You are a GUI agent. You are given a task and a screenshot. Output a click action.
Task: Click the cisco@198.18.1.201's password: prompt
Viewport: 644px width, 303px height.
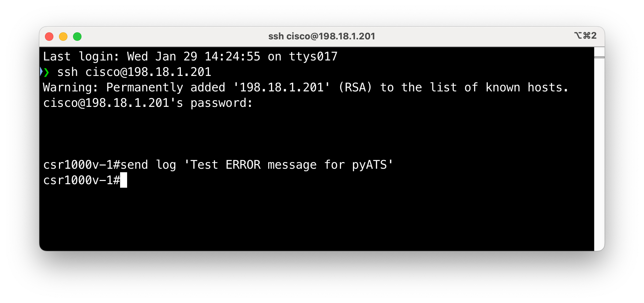[148, 103]
